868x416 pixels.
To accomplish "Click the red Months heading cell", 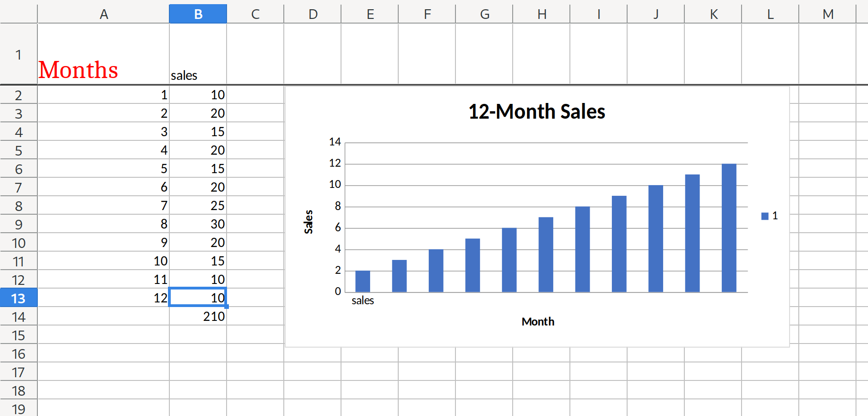I will (x=78, y=70).
